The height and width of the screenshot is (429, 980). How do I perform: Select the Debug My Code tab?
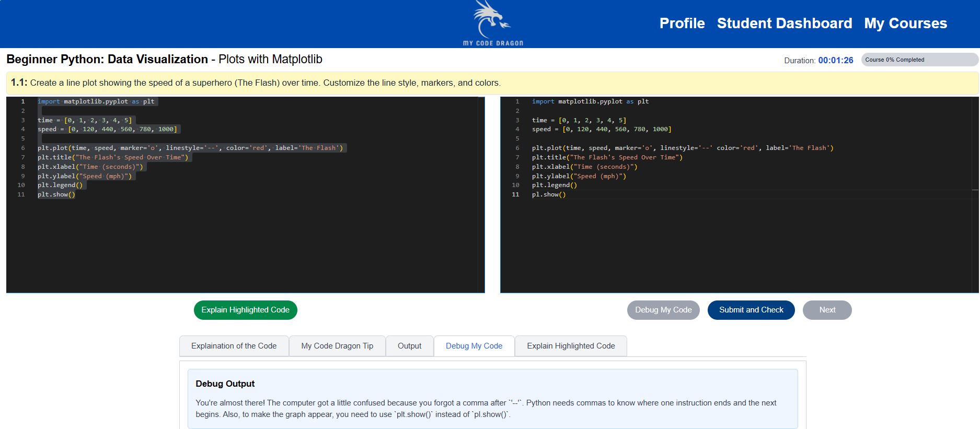click(474, 346)
